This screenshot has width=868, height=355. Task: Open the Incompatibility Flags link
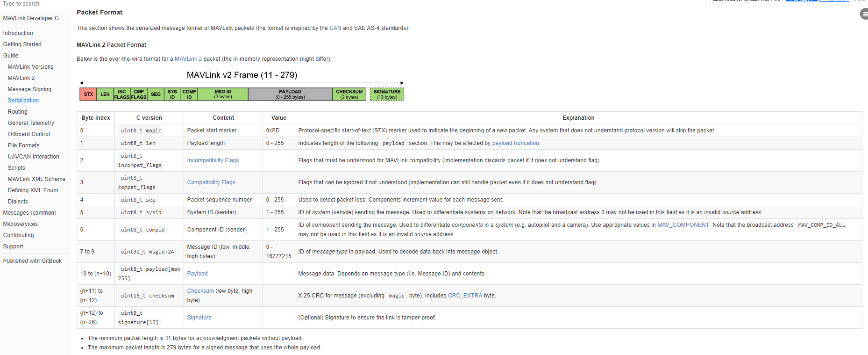213,160
